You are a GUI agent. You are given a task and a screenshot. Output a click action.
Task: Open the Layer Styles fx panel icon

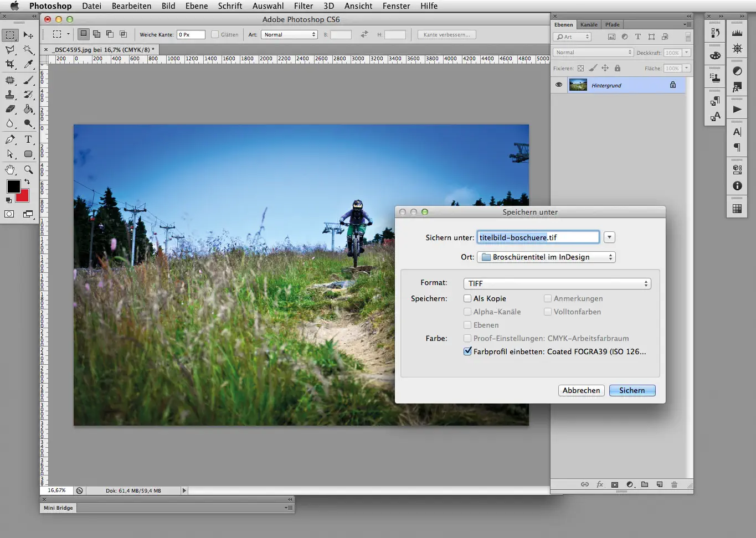737,87
